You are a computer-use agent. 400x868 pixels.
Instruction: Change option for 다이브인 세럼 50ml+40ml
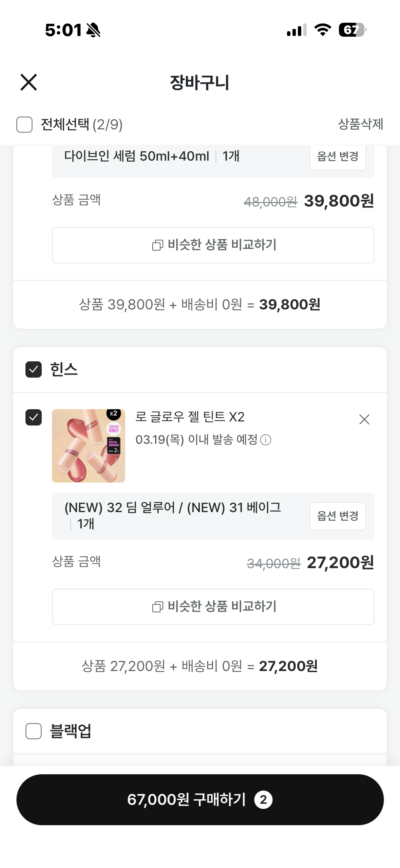tap(338, 157)
